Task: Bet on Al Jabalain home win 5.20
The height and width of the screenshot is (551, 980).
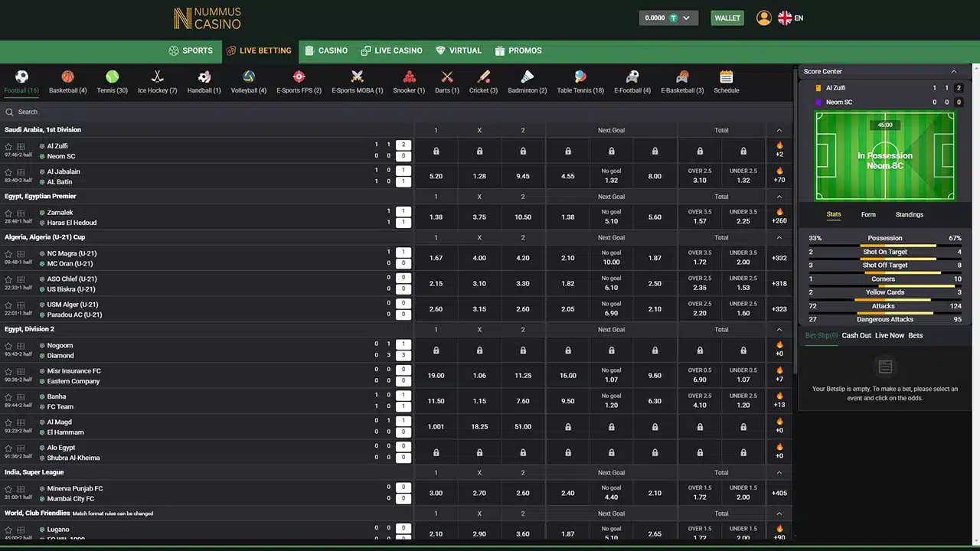Action: point(436,176)
